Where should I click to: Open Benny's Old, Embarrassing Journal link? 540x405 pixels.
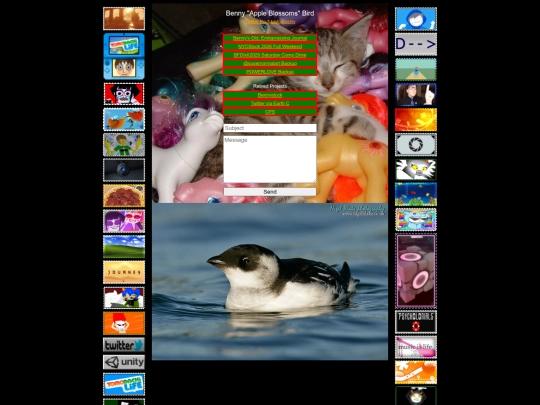(x=270, y=38)
